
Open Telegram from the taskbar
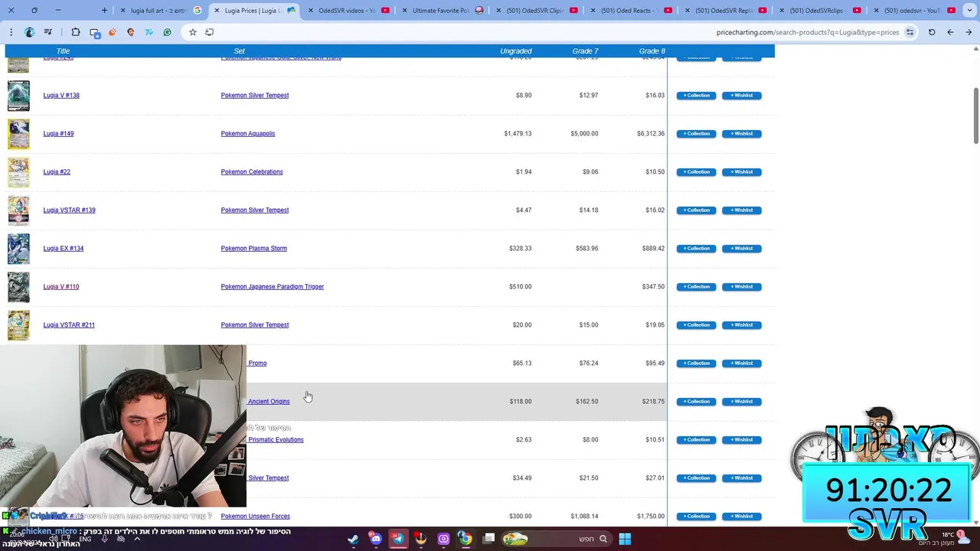tap(398, 539)
